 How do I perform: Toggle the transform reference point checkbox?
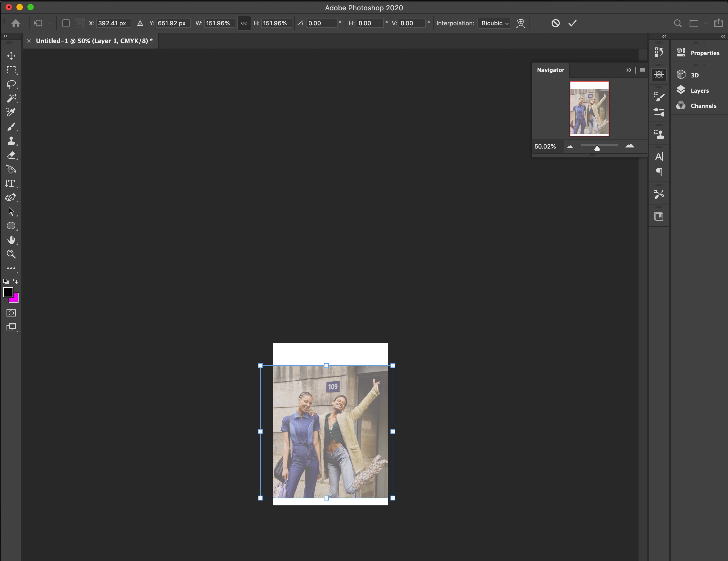66,23
